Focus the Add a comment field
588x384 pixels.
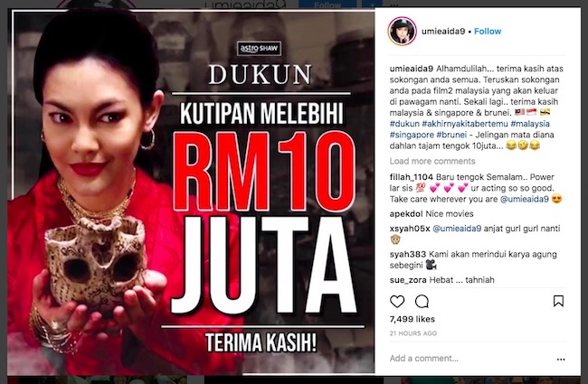tap(470, 359)
